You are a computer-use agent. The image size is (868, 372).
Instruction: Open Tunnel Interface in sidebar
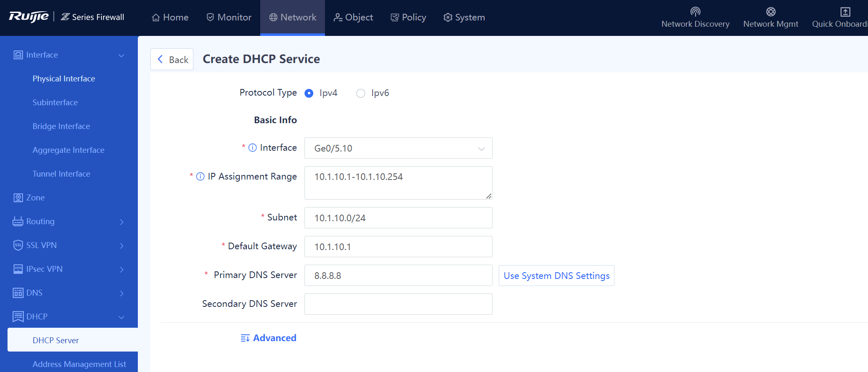click(61, 174)
